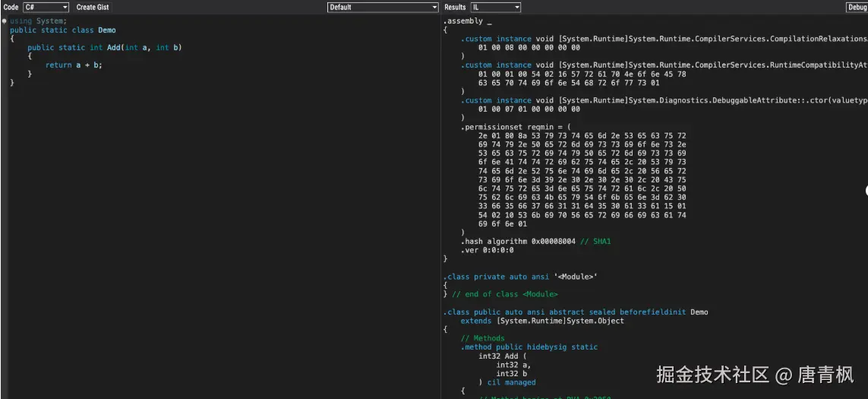The image size is (868, 399).
Task: Open the IL results format dropdown
Action: pyautogui.click(x=495, y=7)
